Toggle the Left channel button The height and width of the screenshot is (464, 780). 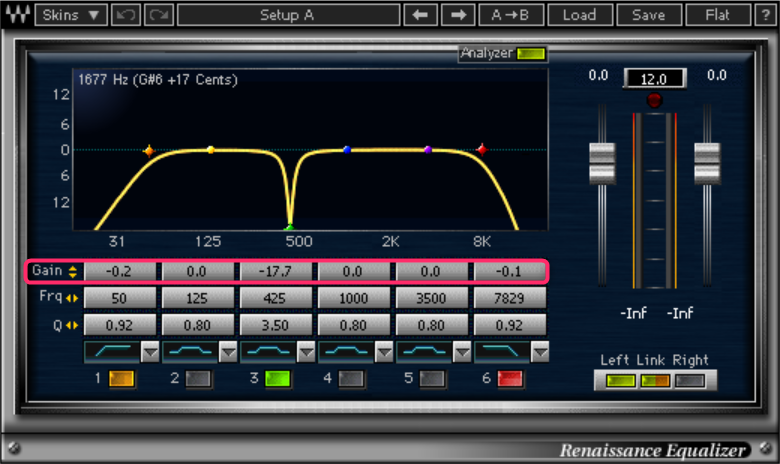620,381
